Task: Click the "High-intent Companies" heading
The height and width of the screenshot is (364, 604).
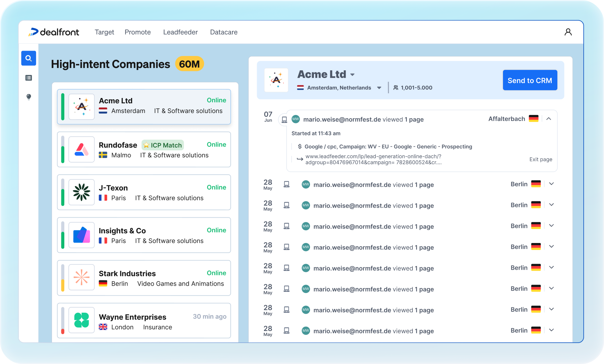Action: coord(111,64)
